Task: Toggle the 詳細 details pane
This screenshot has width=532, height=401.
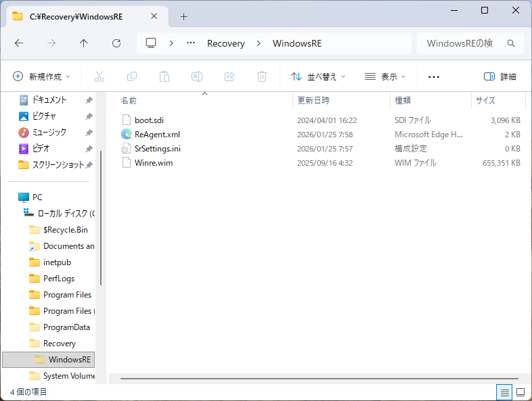Action: click(500, 76)
